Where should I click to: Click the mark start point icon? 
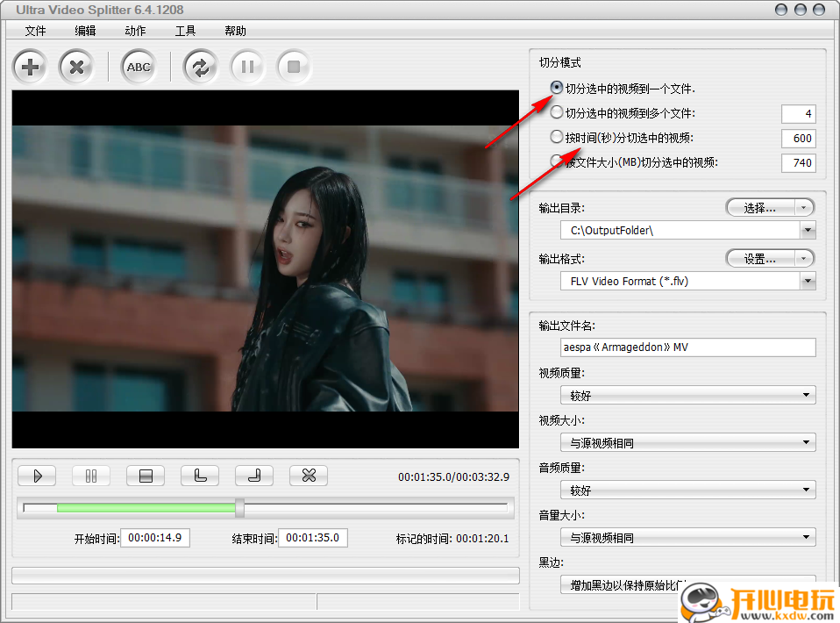200,476
